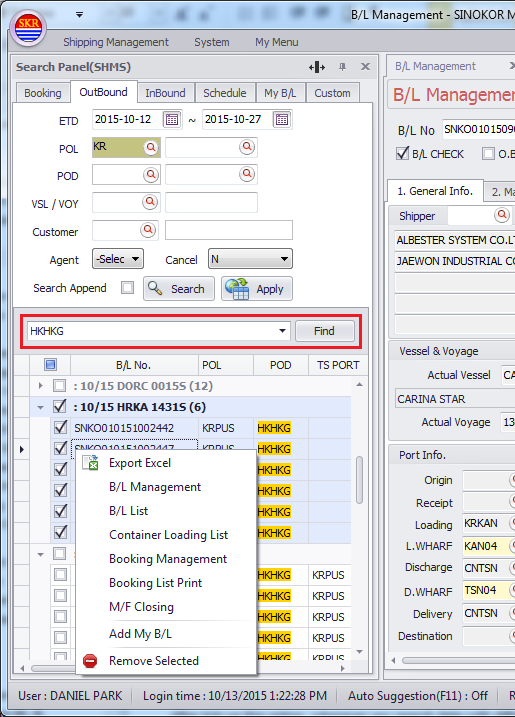Open the Cancel dropdown showing N
Viewport: 515px width, 717px height.
(x=250, y=259)
